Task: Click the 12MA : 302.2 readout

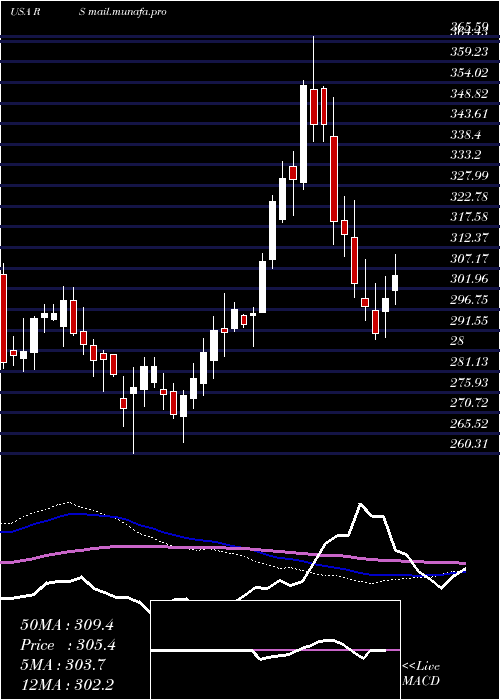Action: point(67,684)
